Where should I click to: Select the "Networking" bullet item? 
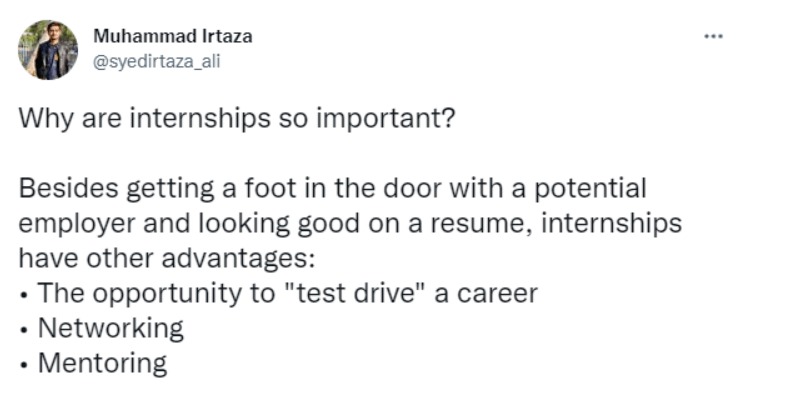click(x=110, y=328)
